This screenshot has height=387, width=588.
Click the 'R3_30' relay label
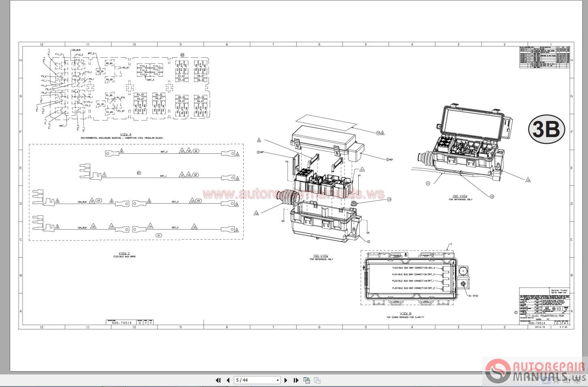[x=141, y=95]
